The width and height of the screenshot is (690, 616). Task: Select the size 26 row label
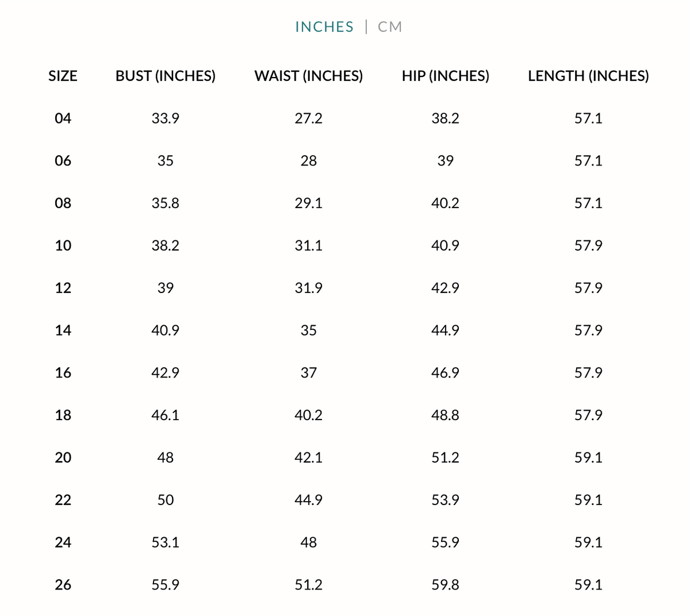[x=63, y=585]
